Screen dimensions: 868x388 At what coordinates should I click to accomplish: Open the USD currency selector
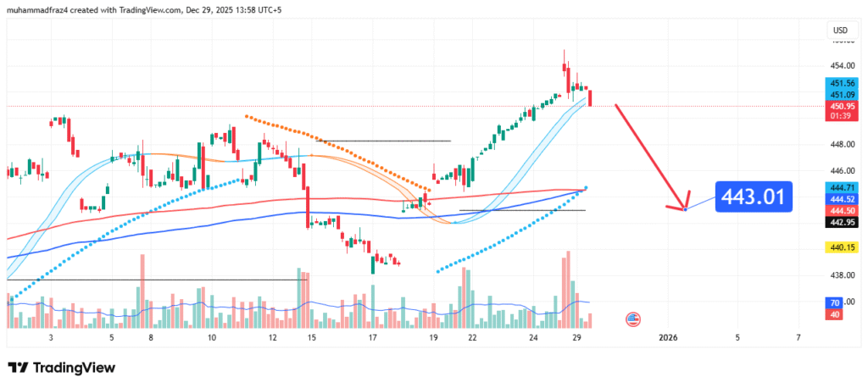840,31
